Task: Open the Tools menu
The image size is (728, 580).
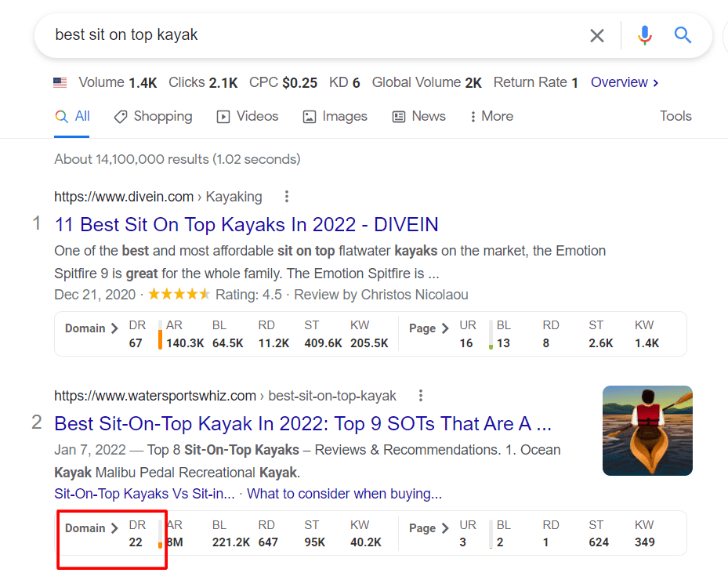Action: tap(675, 116)
